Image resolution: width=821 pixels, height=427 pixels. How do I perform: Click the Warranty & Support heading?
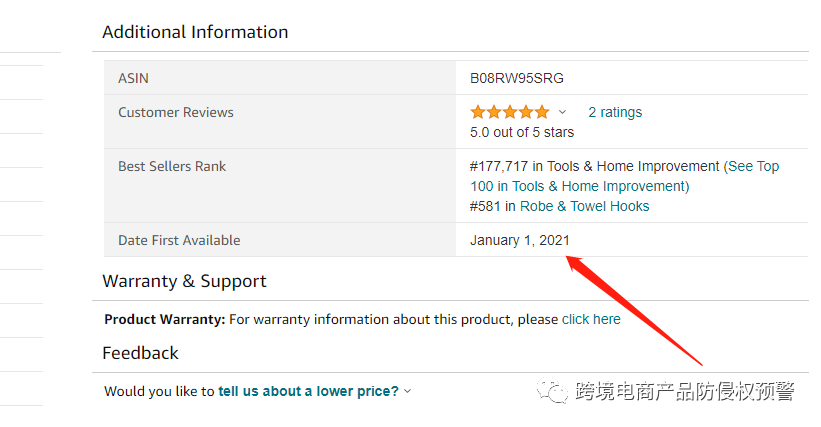coord(184,281)
